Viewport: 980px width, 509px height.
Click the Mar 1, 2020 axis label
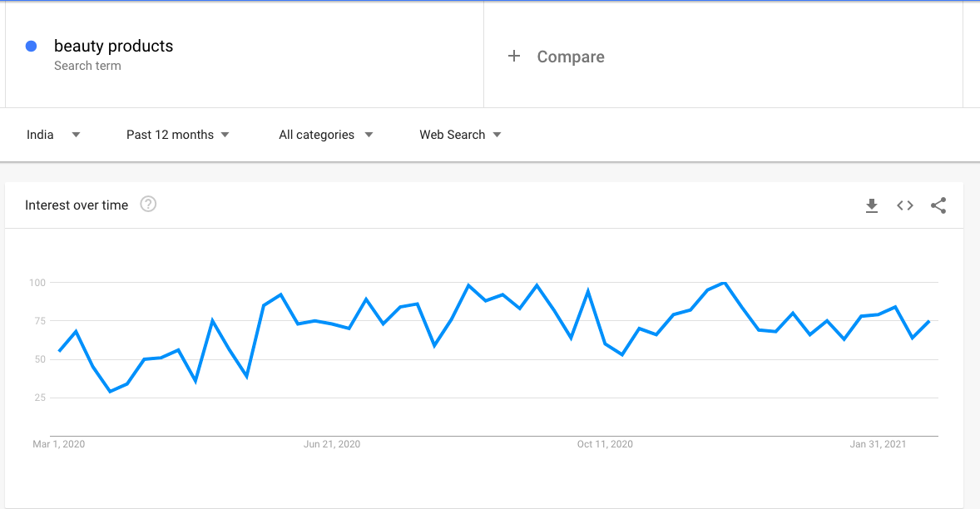(x=59, y=444)
